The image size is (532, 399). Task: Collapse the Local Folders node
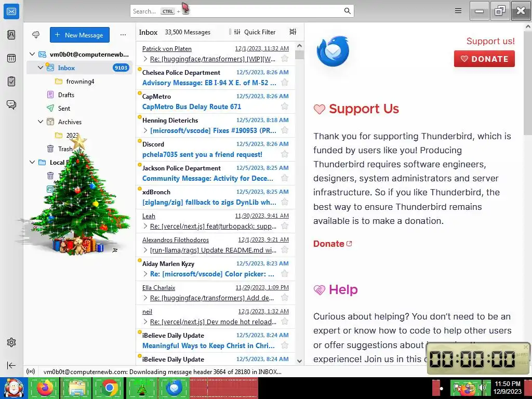click(x=32, y=162)
